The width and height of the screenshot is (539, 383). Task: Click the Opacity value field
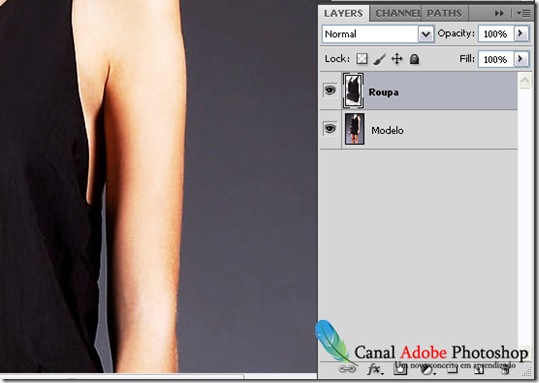(496, 34)
